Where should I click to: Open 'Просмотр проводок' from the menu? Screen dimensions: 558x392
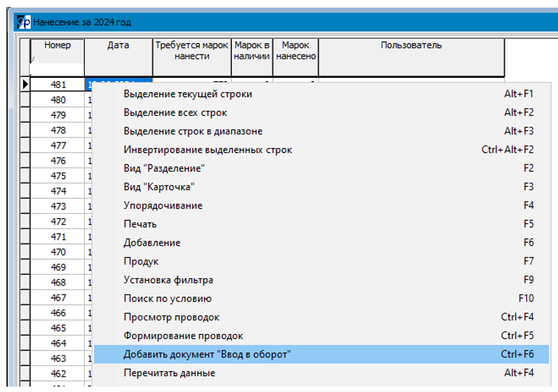point(171,317)
